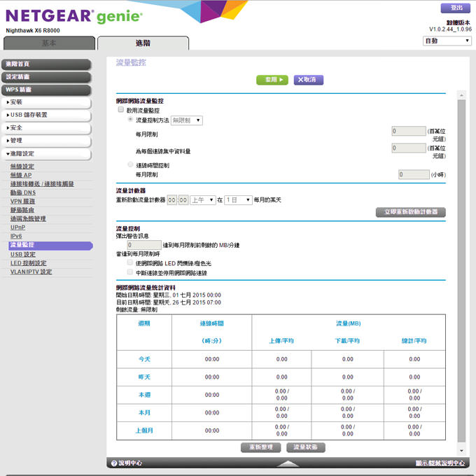The width and height of the screenshot is (476, 476).
Task: Select the 流量控制方法 radio button
Action: coord(130,119)
